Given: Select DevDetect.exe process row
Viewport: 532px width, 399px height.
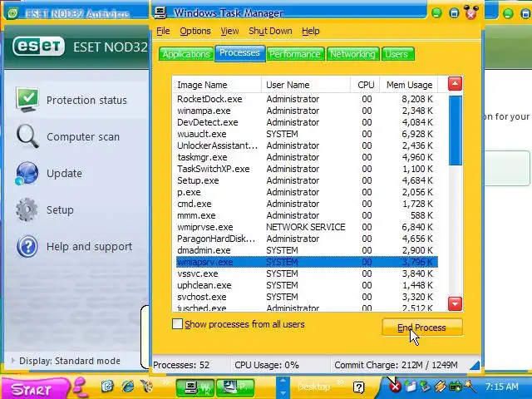Looking at the screenshot, I should (307, 122).
